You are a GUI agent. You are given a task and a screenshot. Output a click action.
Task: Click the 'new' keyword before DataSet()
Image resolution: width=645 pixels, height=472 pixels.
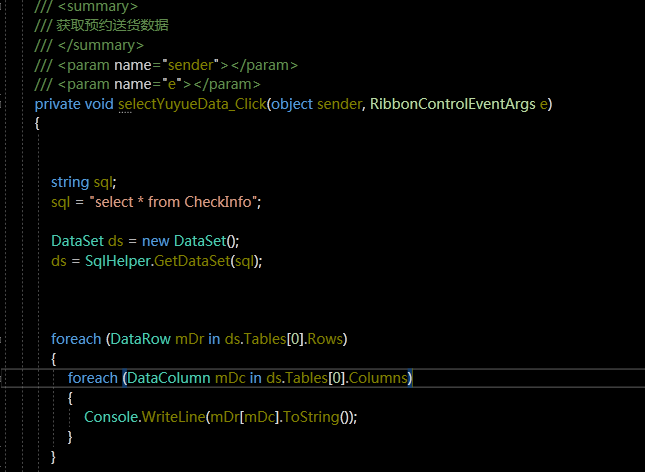155,241
